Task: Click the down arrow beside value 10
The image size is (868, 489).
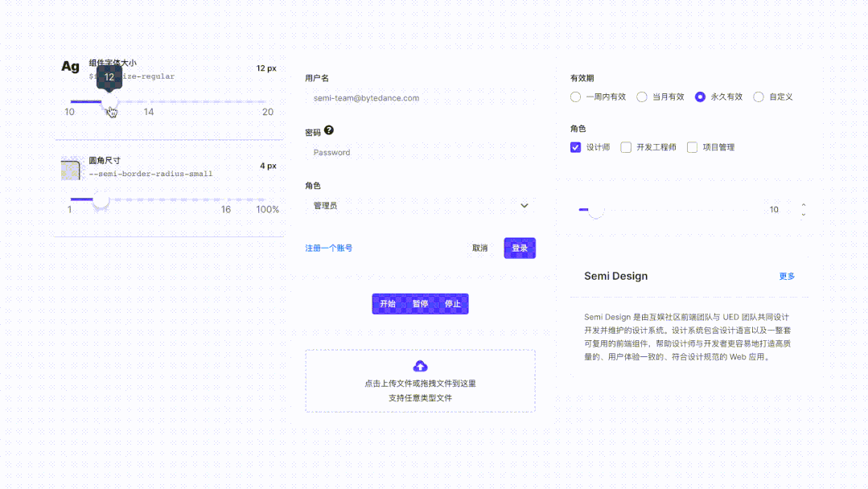Action: point(803,214)
